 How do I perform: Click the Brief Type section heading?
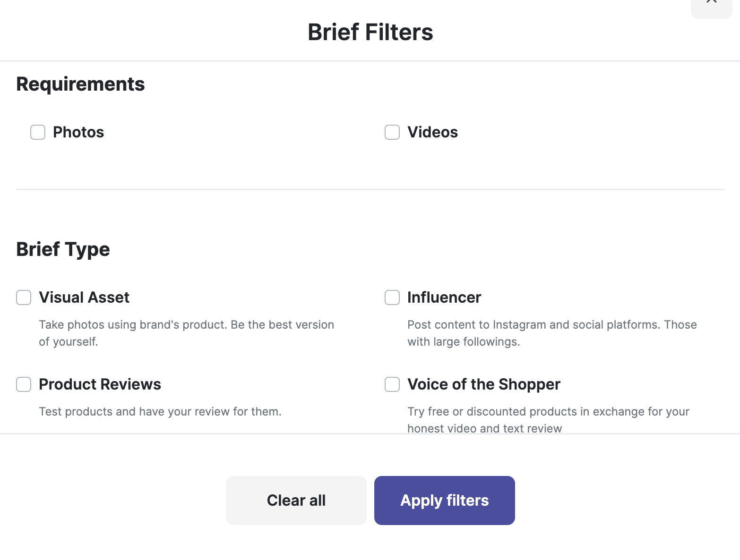[63, 249]
